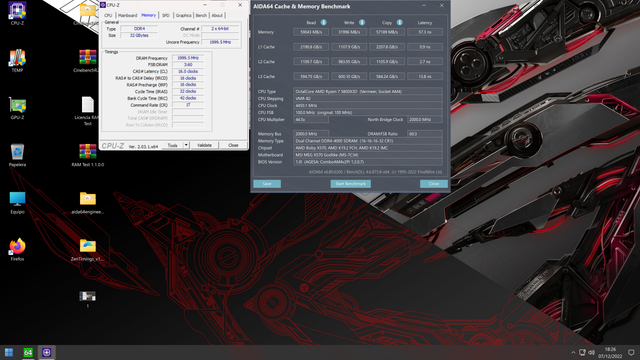Launch the GPU-Z desktop shortcut
The width and height of the screenshot is (640, 360).
(17, 108)
